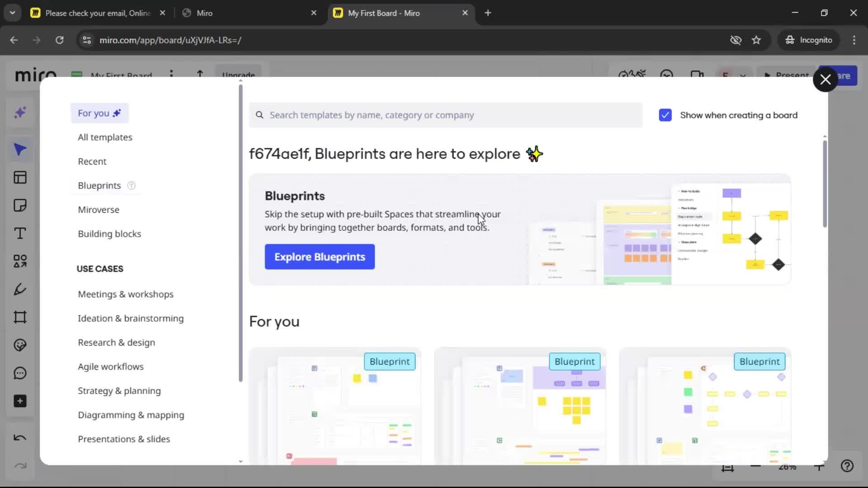The height and width of the screenshot is (488, 868).
Task: Bookmark this page with the star icon
Action: point(756,40)
